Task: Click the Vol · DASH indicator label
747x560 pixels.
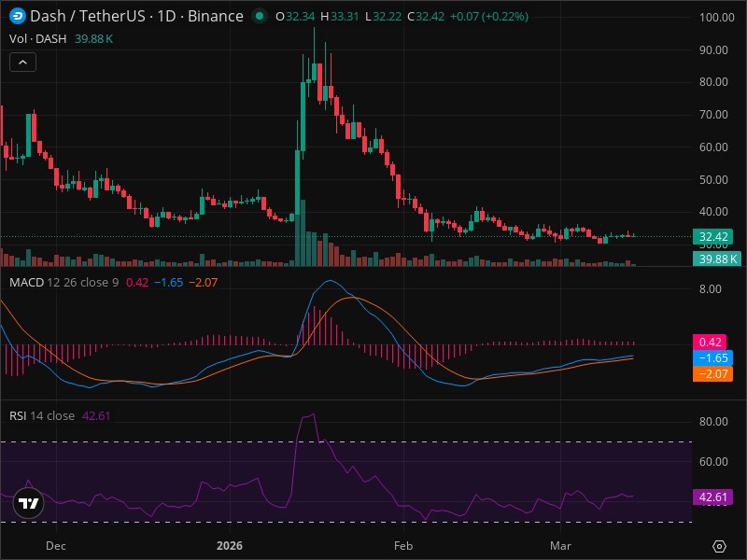Action: click(x=37, y=38)
